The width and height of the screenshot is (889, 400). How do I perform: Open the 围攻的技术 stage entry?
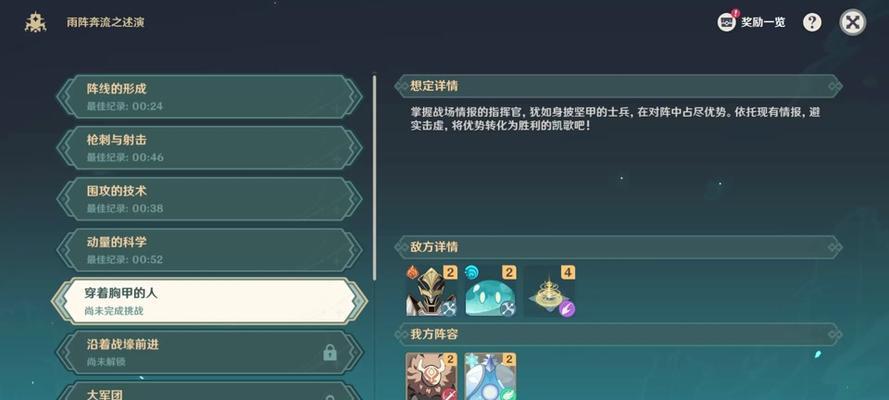(x=209, y=199)
